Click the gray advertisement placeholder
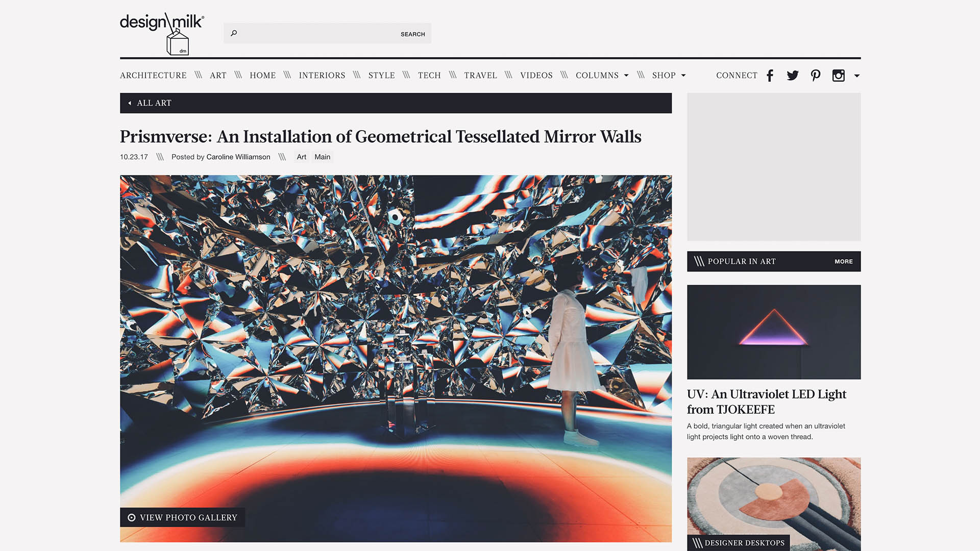The image size is (980, 551). tap(774, 167)
